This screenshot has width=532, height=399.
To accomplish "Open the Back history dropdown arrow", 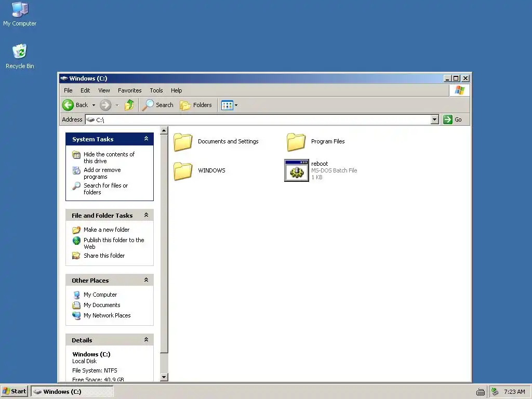I will pos(94,105).
